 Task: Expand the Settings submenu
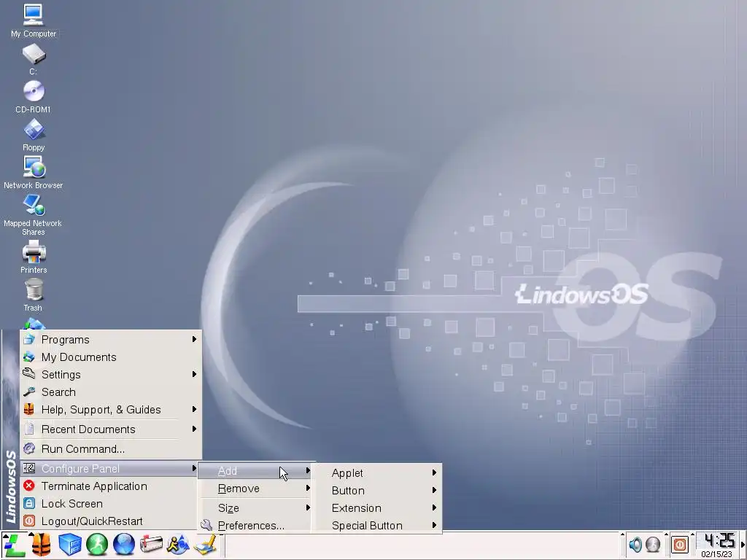pyautogui.click(x=111, y=375)
